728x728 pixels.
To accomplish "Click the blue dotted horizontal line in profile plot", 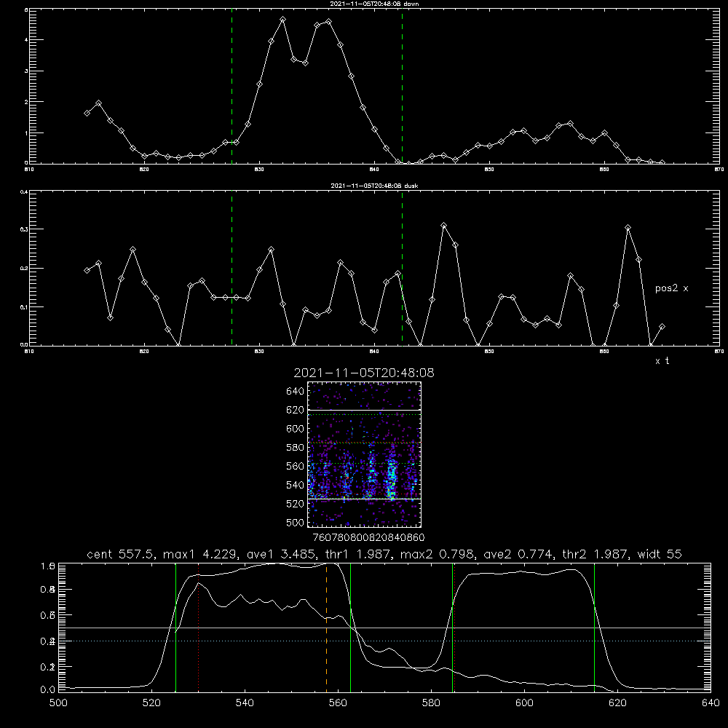I will click(x=384, y=641).
